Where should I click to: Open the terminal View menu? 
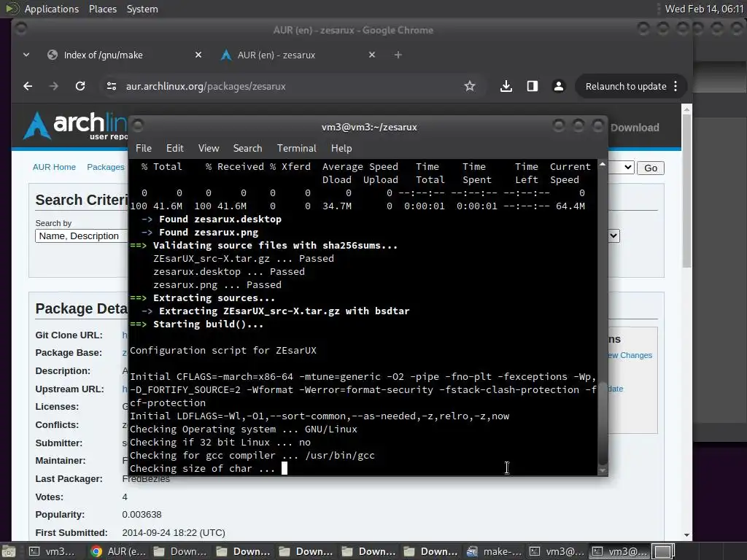pyautogui.click(x=209, y=148)
